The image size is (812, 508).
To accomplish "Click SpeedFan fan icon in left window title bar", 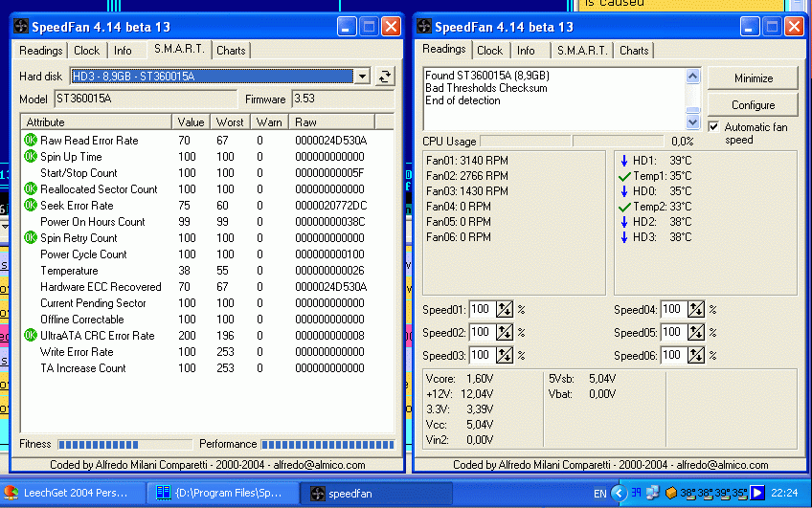I will [x=21, y=27].
